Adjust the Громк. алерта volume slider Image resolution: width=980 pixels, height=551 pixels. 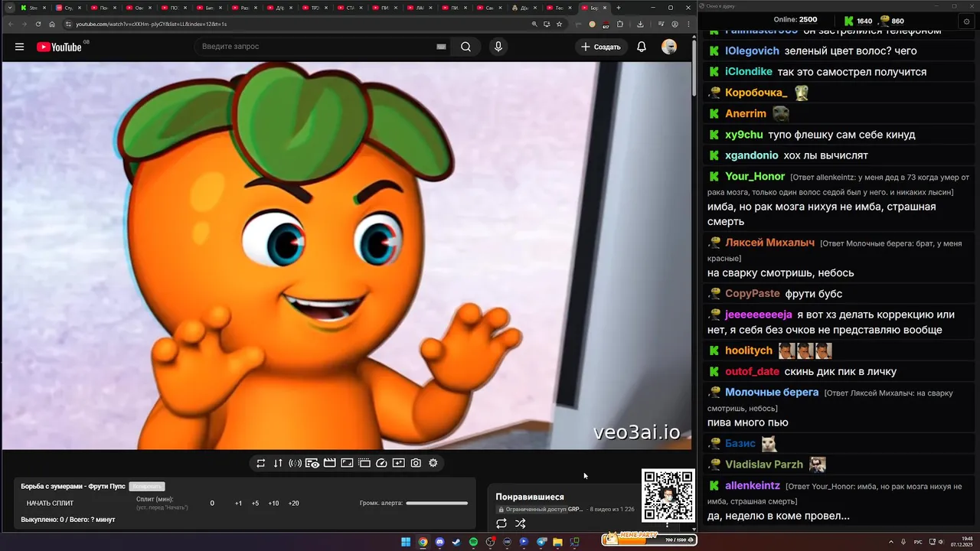point(436,504)
